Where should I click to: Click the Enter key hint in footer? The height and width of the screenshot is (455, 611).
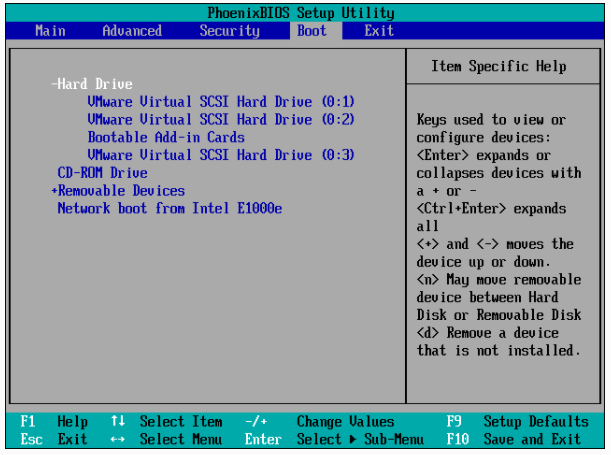coord(263,439)
